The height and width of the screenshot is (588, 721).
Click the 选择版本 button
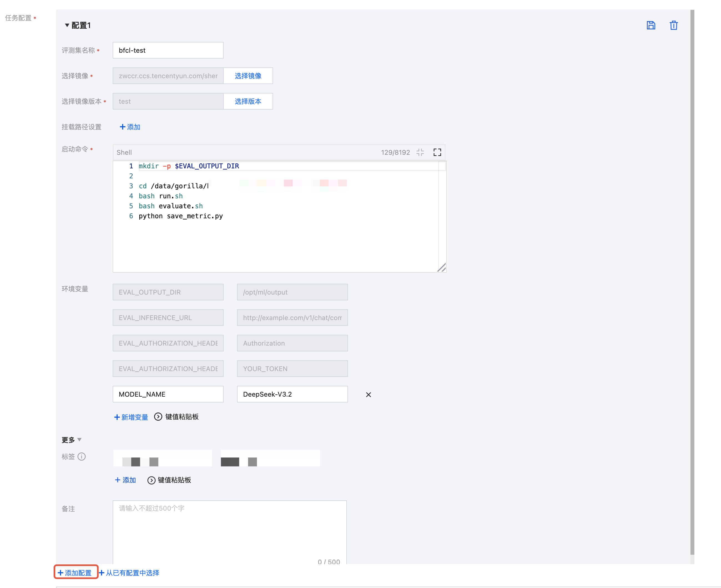click(248, 101)
